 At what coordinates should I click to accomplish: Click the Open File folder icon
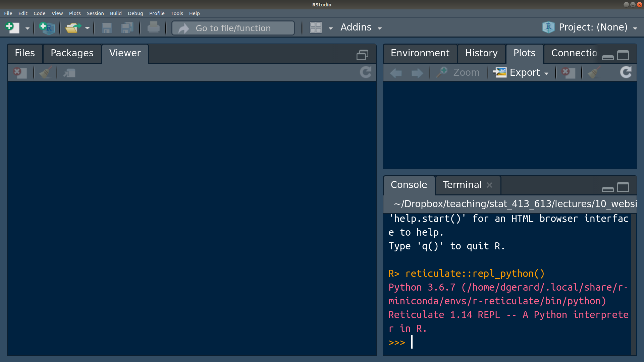tap(73, 28)
